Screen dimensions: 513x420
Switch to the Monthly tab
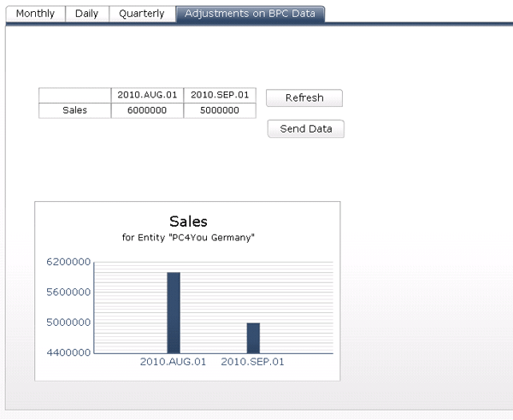pos(35,14)
